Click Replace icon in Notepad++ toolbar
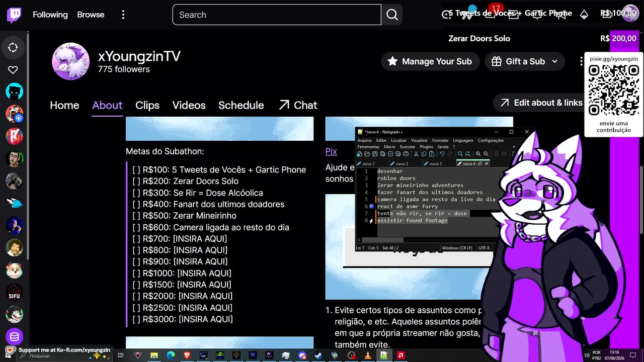Image resolution: width=644 pixels, height=362 pixels. [467, 154]
